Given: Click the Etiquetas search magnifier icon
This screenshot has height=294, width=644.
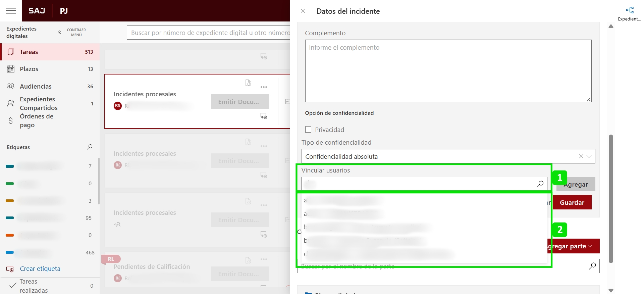Looking at the screenshot, I should (x=90, y=147).
